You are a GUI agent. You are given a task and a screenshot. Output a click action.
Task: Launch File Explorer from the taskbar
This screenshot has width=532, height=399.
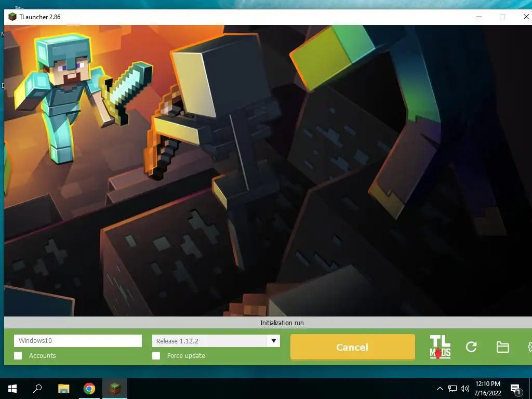click(63, 389)
